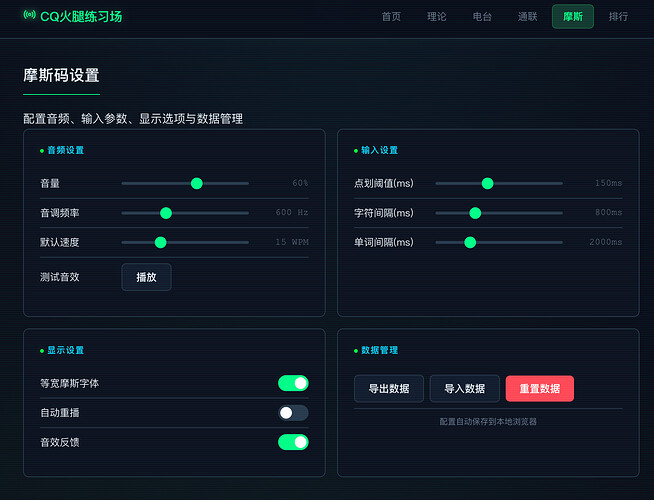
Task: Click the 音调频率 slider handle
Action: pos(166,213)
